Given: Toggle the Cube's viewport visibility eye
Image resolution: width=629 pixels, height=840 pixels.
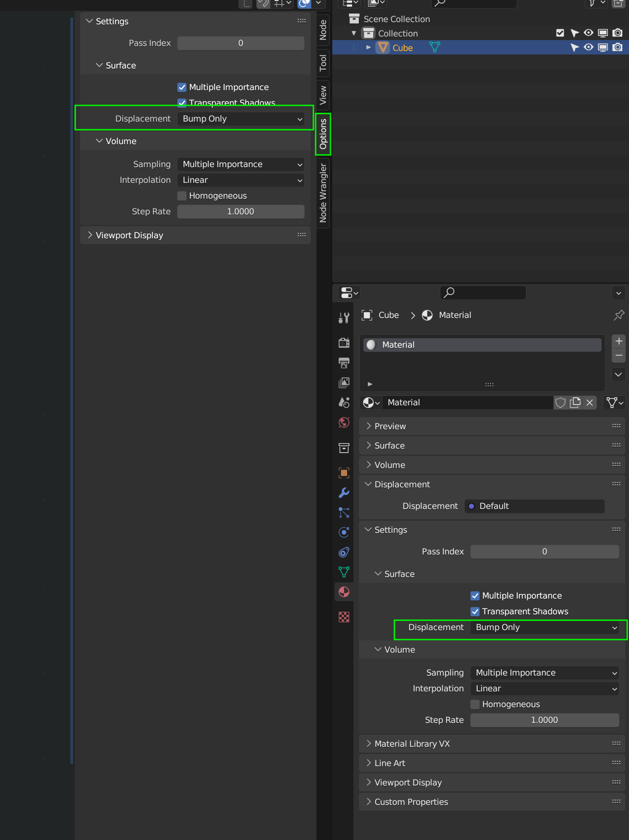Looking at the screenshot, I should coord(588,48).
